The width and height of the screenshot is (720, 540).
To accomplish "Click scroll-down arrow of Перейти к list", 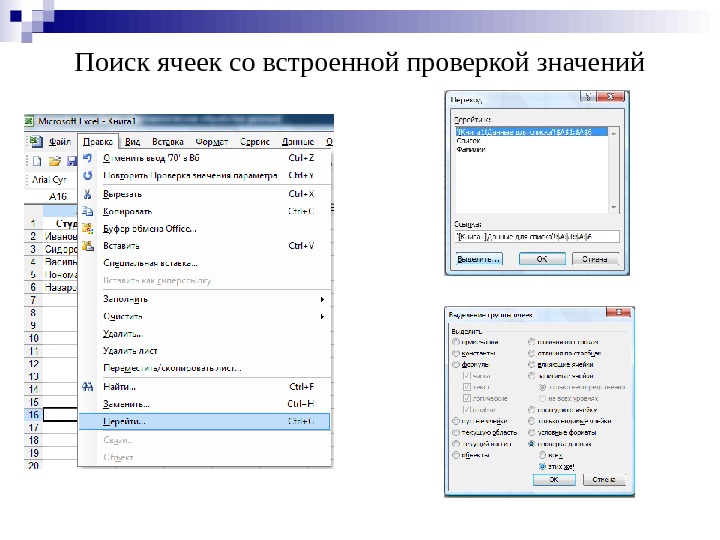I will (614, 208).
